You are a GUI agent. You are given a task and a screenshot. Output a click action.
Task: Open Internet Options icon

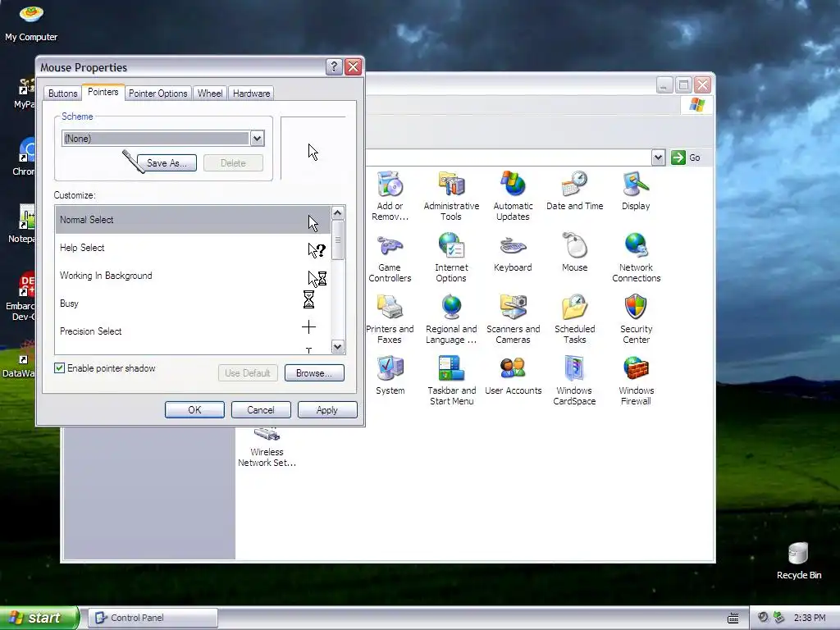tap(451, 258)
